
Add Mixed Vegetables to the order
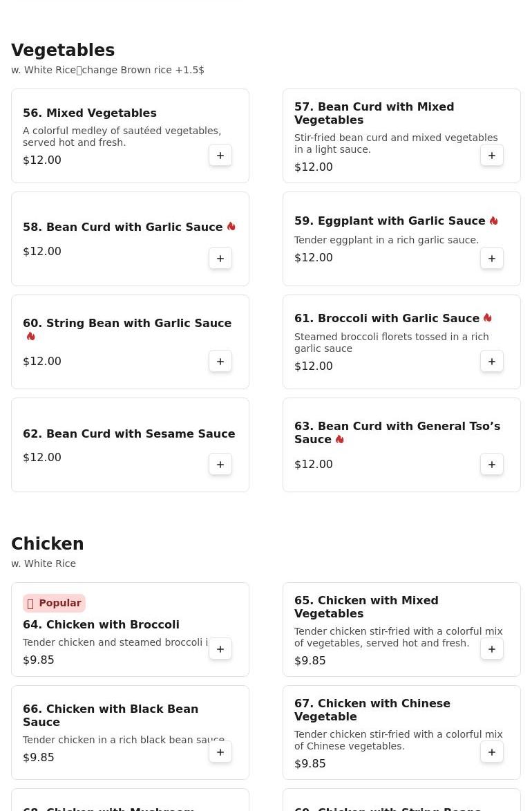[x=220, y=156]
